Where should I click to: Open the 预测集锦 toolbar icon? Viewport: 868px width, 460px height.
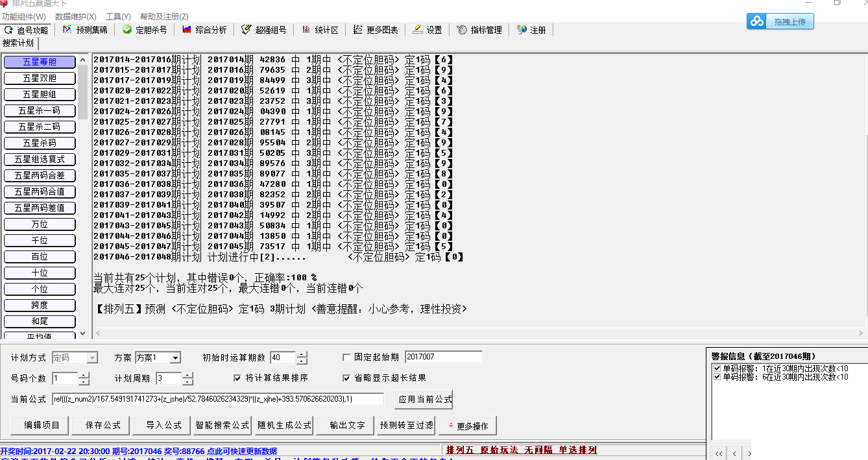(86, 30)
